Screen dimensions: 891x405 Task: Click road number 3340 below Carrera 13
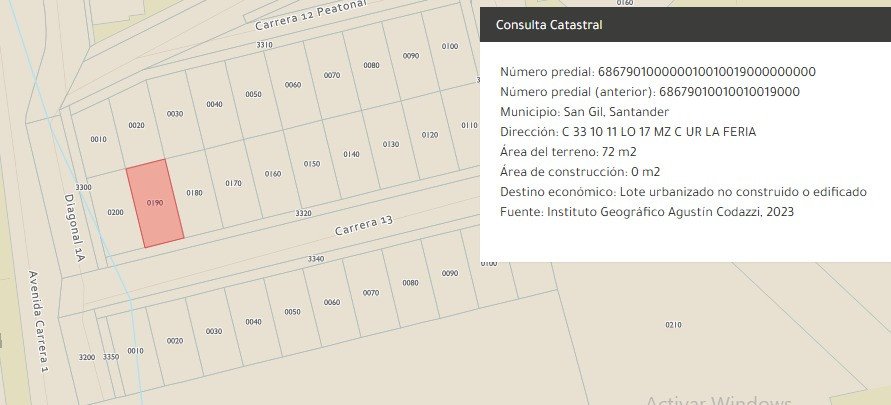(316, 259)
